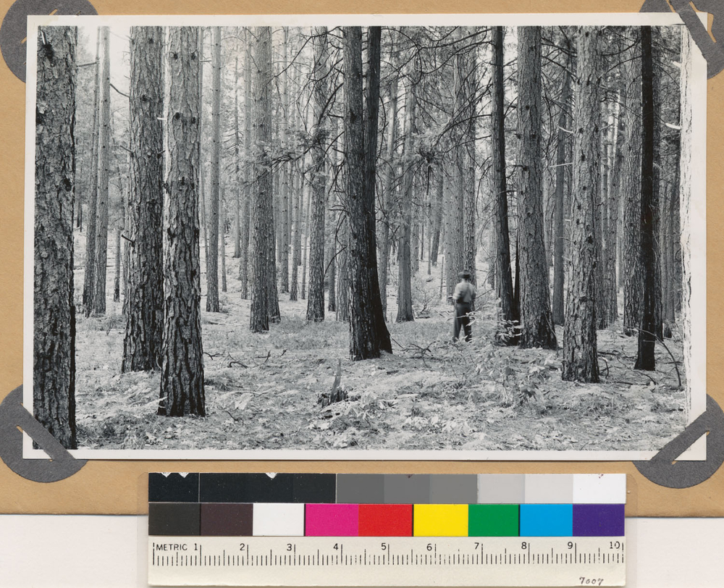Screen dimensions: 724x588
Task: Click the light blue color patch
Action: [546, 520]
